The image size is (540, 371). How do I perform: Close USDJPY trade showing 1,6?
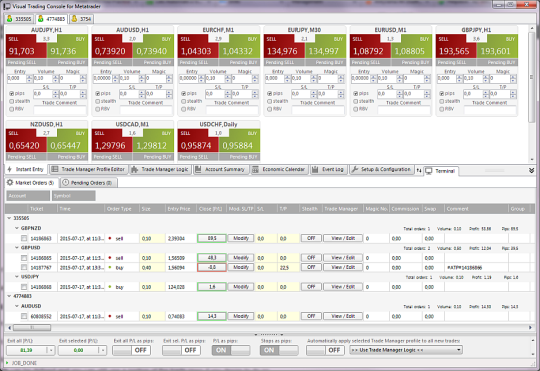[212, 287]
